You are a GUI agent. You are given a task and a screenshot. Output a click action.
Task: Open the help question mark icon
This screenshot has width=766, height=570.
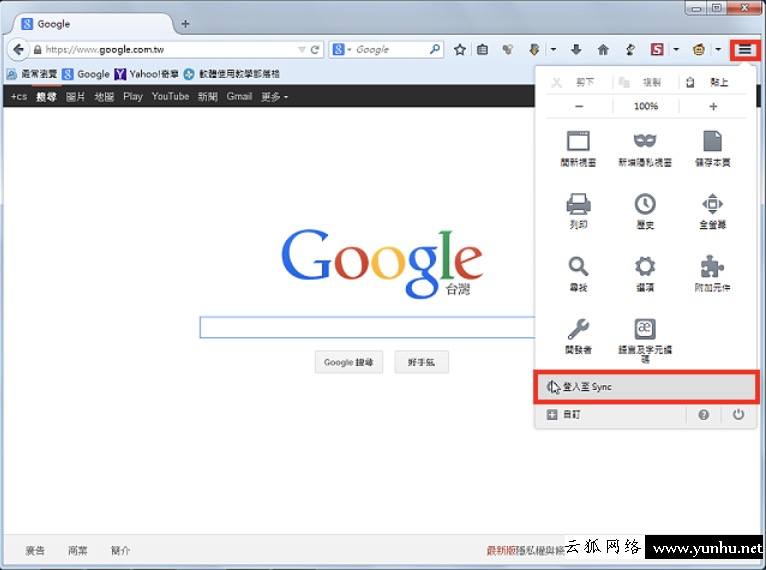coord(703,415)
